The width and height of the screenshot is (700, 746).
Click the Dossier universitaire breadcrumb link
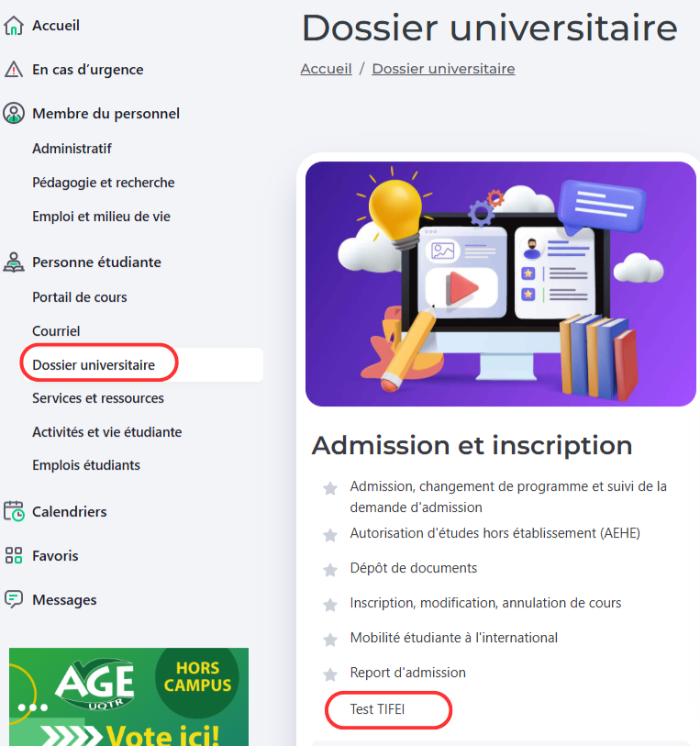tap(443, 69)
